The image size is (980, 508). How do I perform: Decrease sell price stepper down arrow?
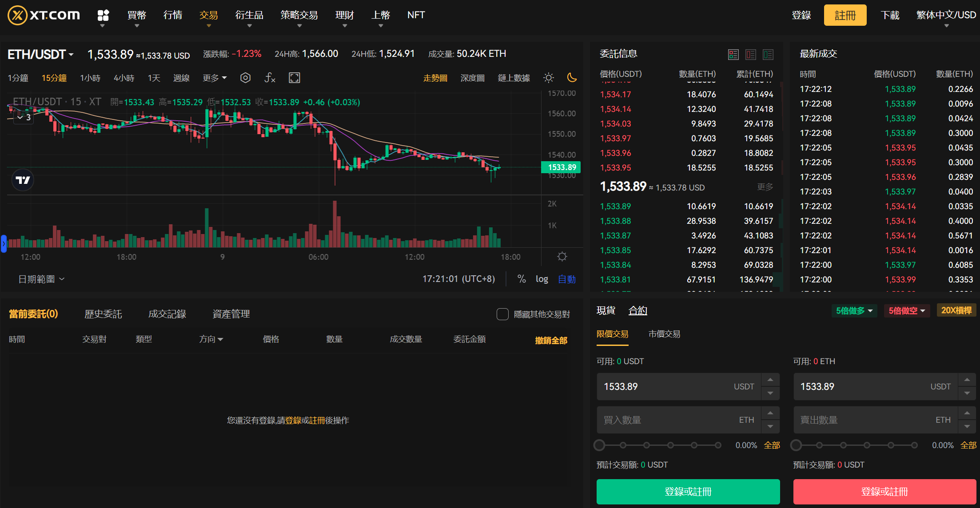pos(967,393)
